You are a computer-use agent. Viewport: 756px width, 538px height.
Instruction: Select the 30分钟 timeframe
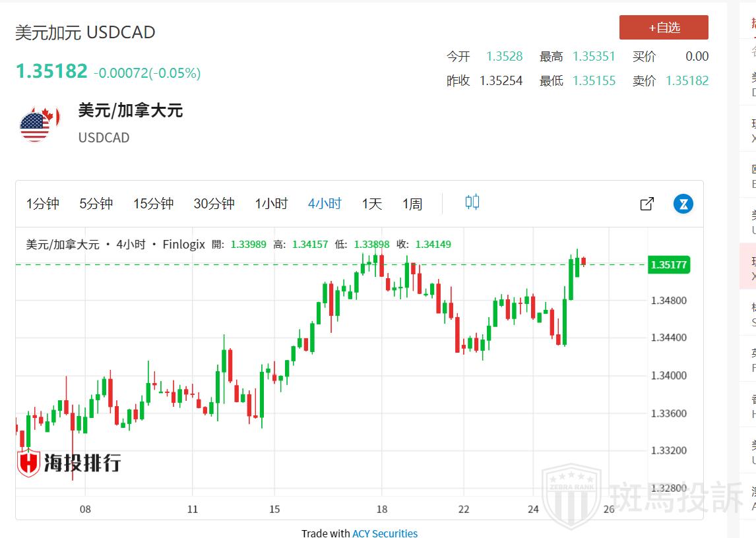click(214, 204)
